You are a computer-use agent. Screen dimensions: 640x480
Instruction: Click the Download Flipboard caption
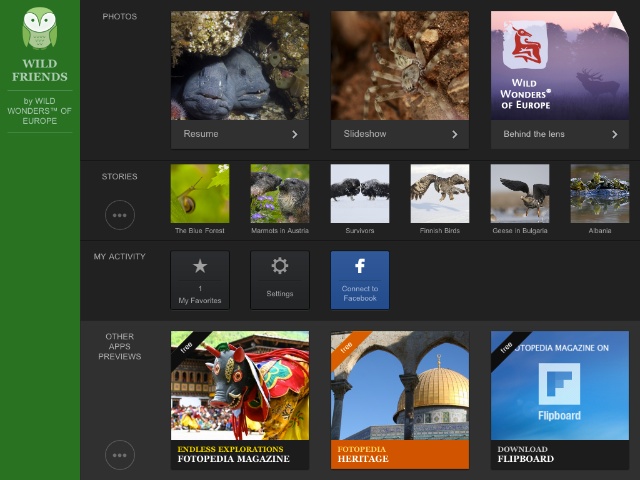point(560,454)
